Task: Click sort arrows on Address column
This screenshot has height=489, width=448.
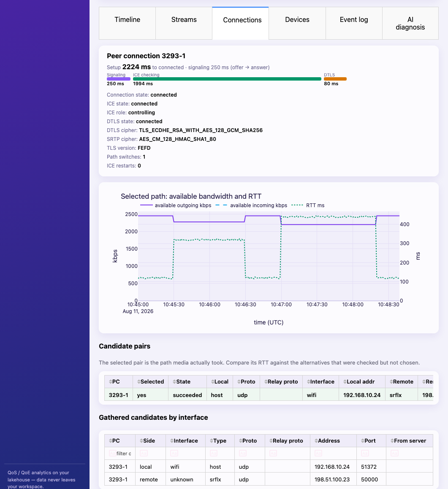Action: [316, 440]
